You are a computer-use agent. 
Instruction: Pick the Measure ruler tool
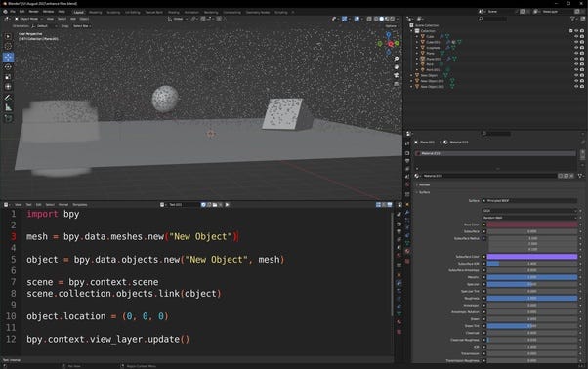point(8,107)
